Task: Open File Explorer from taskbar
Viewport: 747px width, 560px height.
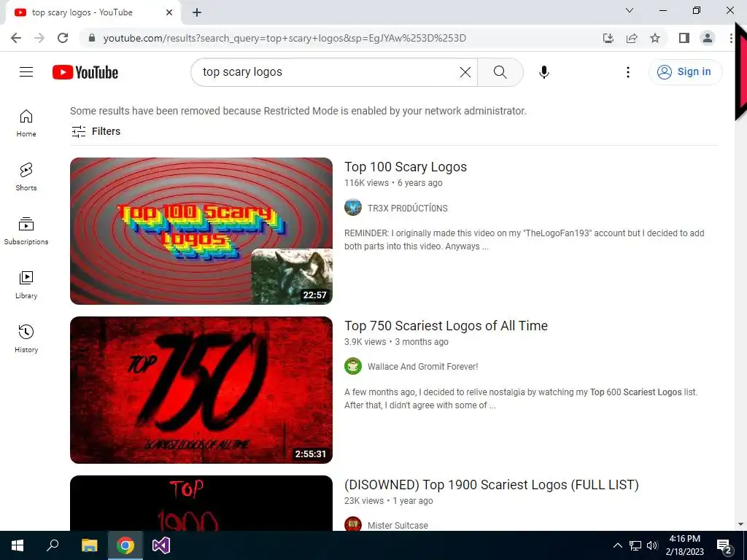Action: point(89,545)
